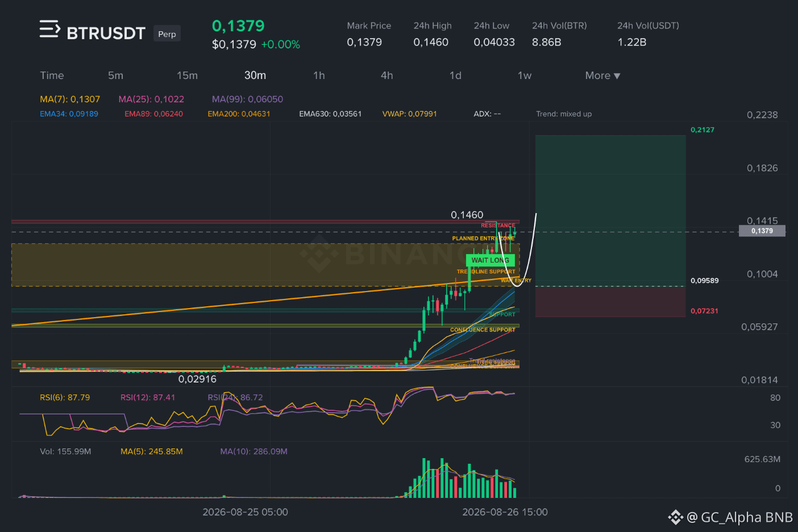Click the volume MA(5): 245.85M label
This screenshot has width=798, height=532.
click(152, 451)
